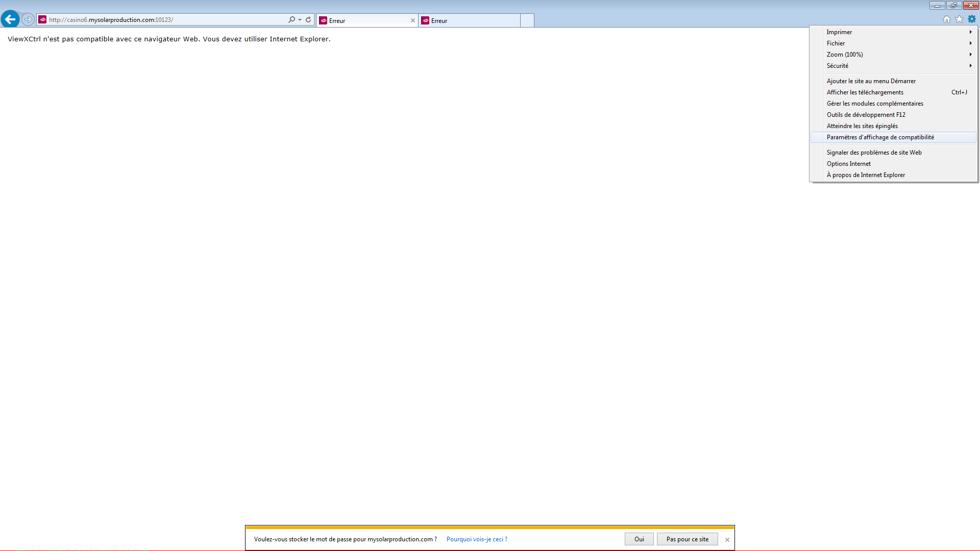Open the Favorites star icon
The height and width of the screenshot is (551, 980).
[x=959, y=19]
